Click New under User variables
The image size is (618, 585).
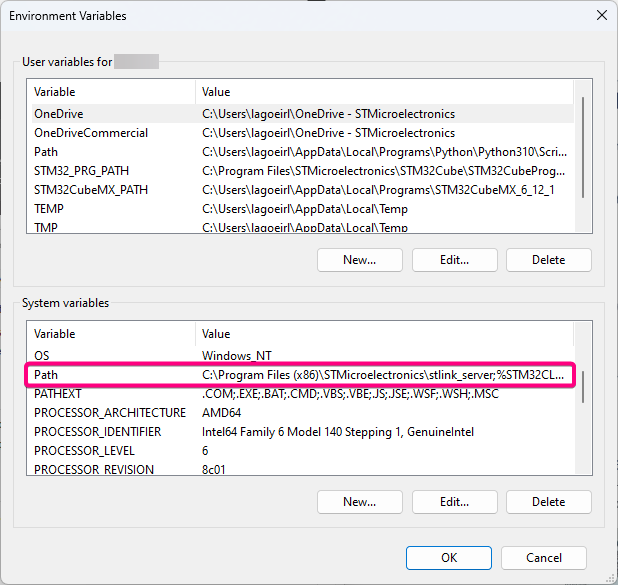click(360, 260)
